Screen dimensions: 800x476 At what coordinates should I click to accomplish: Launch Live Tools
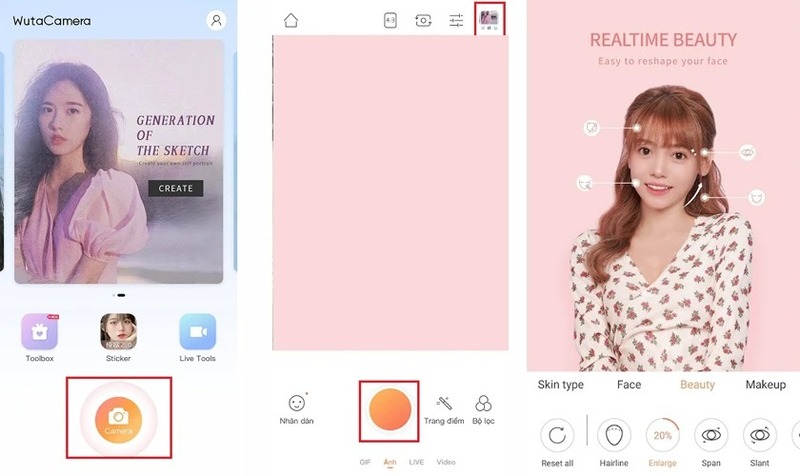tap(197, 332)
